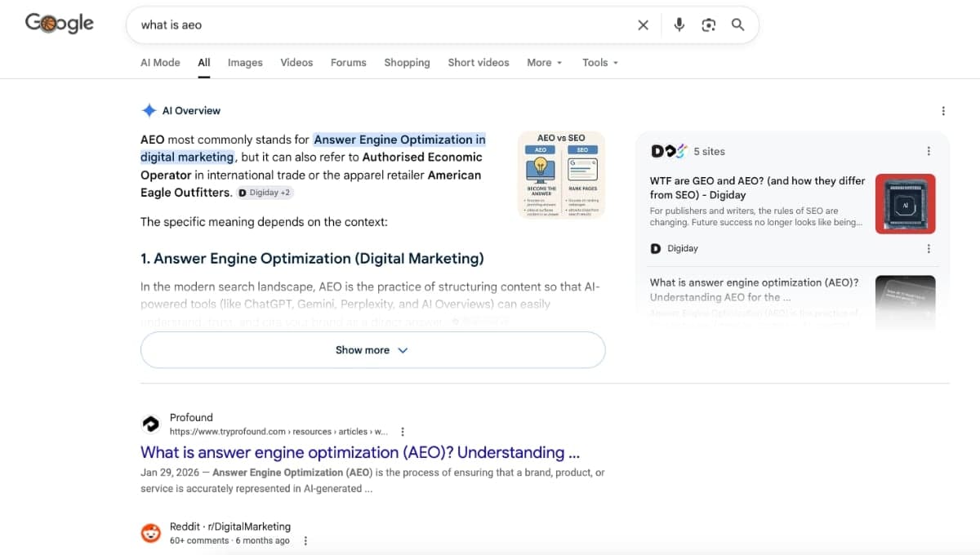This screenshot has width=980, height=555.
Task: Click the magnifying glass search icon
Action: click(737, 24)
